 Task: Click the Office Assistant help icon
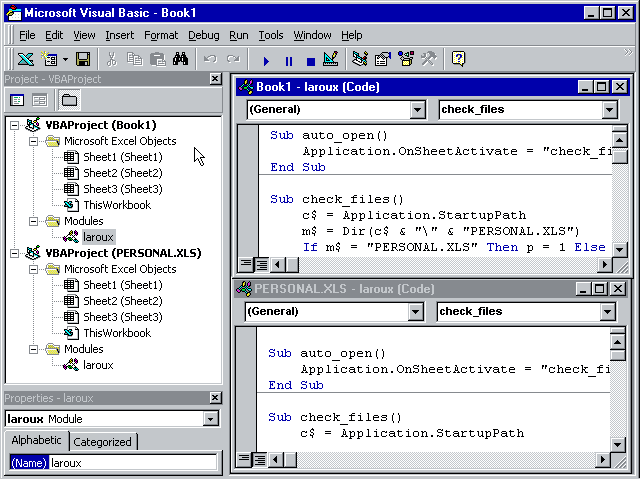click(x=458, y=59)
